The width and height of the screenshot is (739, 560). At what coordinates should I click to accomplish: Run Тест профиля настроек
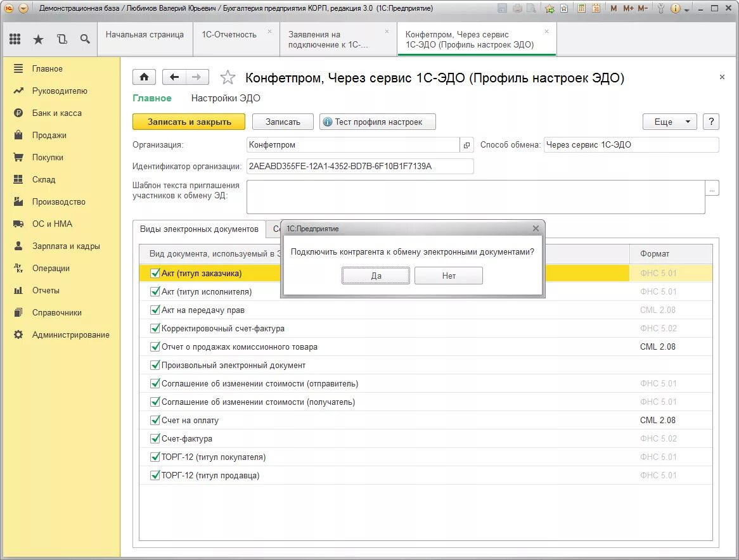click(378, 122)
